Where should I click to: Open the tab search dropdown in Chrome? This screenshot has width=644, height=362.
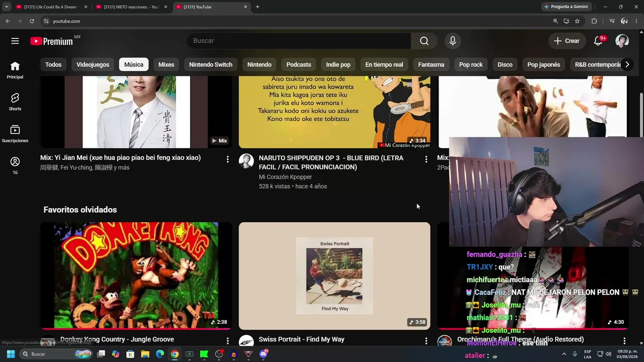click(7, 7)
